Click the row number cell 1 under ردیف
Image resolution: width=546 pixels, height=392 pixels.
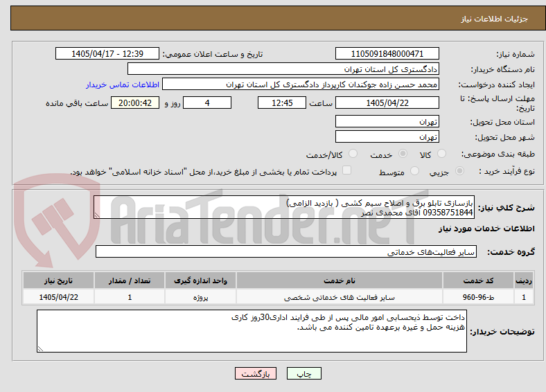524,297
